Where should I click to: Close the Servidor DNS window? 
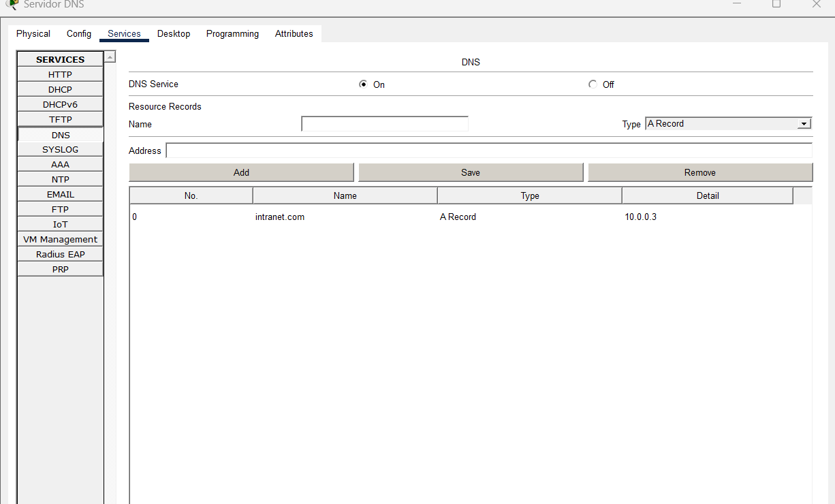(817, 3)
